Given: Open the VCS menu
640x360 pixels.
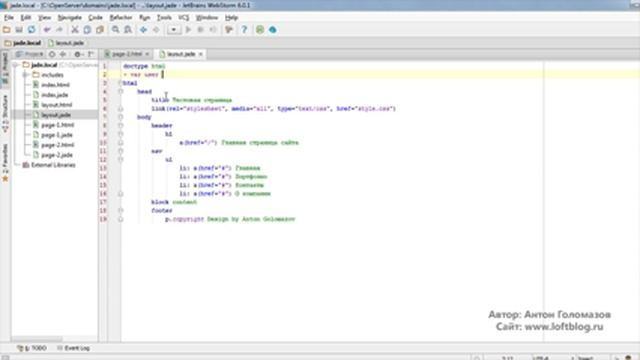Looking at the screenshot, I should coord(184,18).
